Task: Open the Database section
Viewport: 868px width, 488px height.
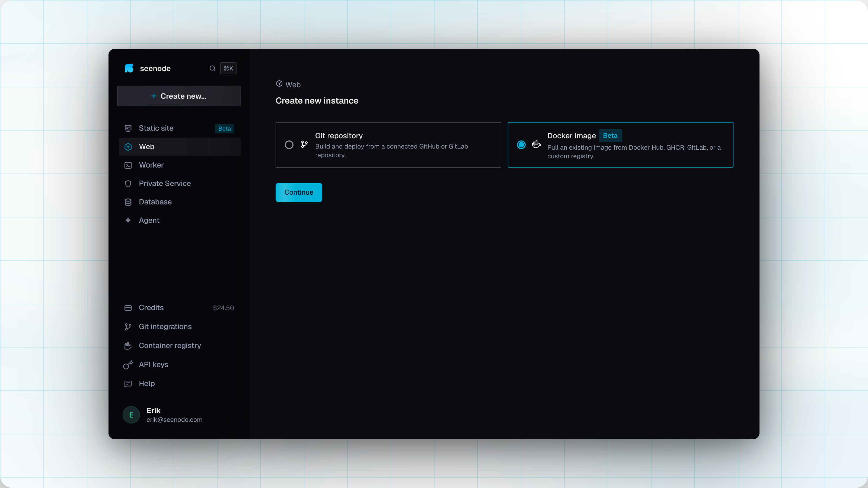Action: (180, 202)
